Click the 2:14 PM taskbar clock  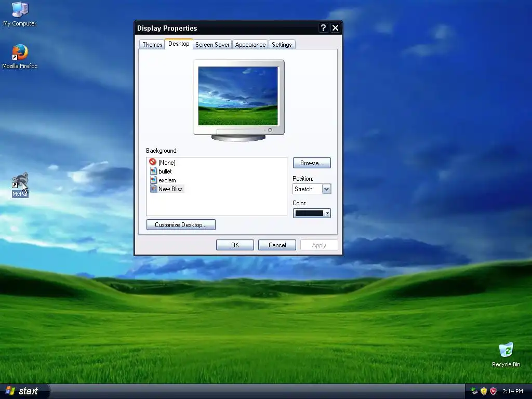513,391
